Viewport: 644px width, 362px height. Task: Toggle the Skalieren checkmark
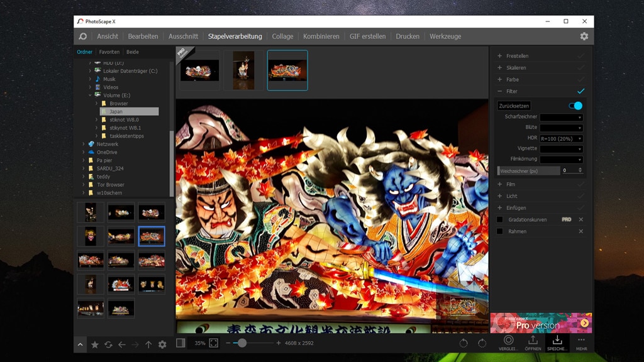(580, 68)
